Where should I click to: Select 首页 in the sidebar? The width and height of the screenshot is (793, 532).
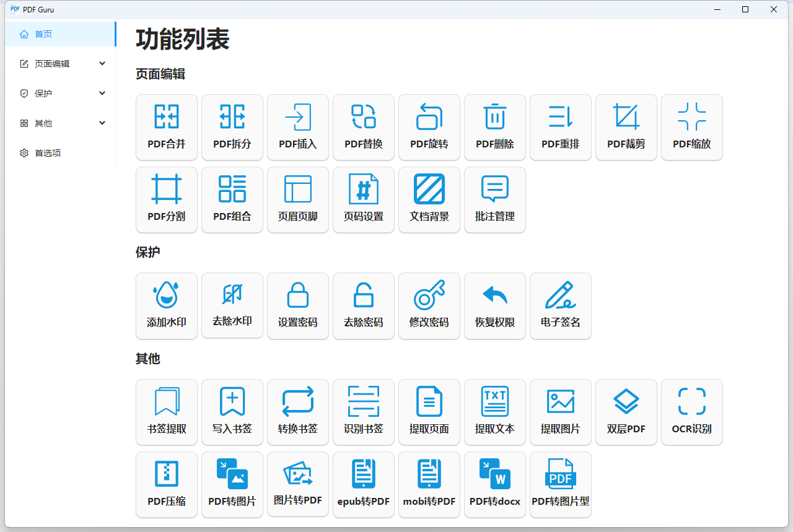(59, 34)
